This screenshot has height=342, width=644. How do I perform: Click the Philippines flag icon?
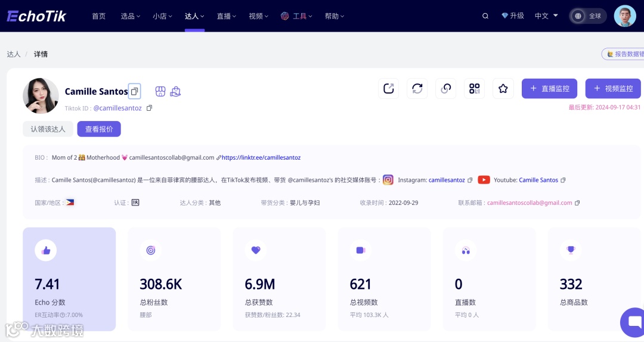tap(70, 203)
